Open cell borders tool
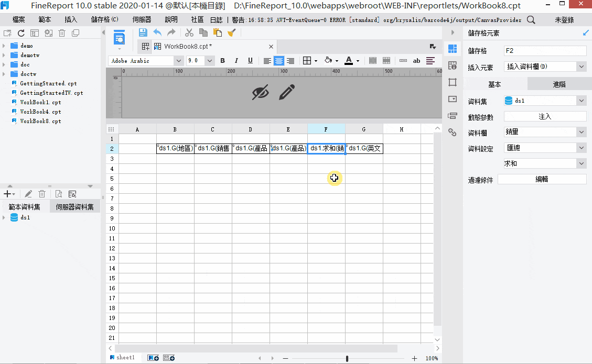Screen dimensions: 592x364 pyautogui.click(x=307, y=61)
